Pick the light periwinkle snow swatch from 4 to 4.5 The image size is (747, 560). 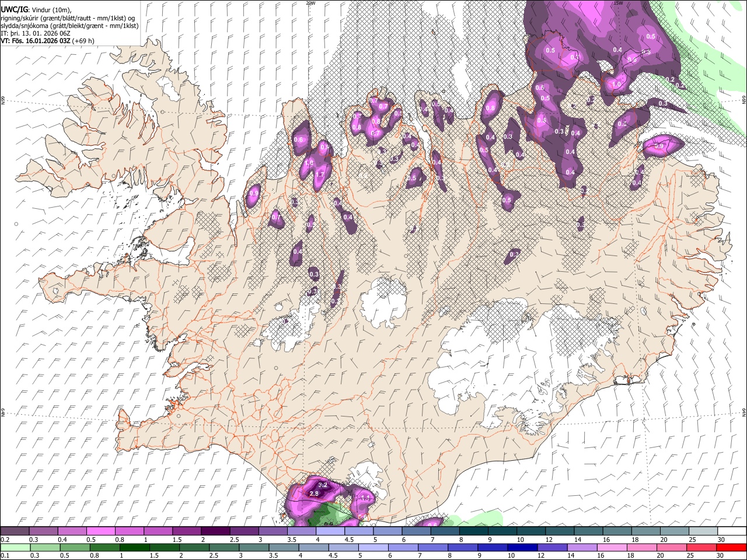click(x=330, y=531)
